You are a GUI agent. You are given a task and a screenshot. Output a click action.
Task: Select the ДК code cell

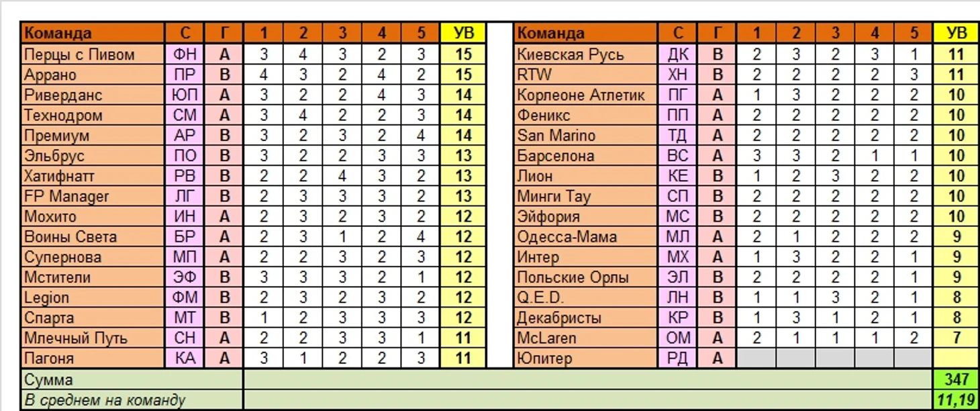coord(678,54)
